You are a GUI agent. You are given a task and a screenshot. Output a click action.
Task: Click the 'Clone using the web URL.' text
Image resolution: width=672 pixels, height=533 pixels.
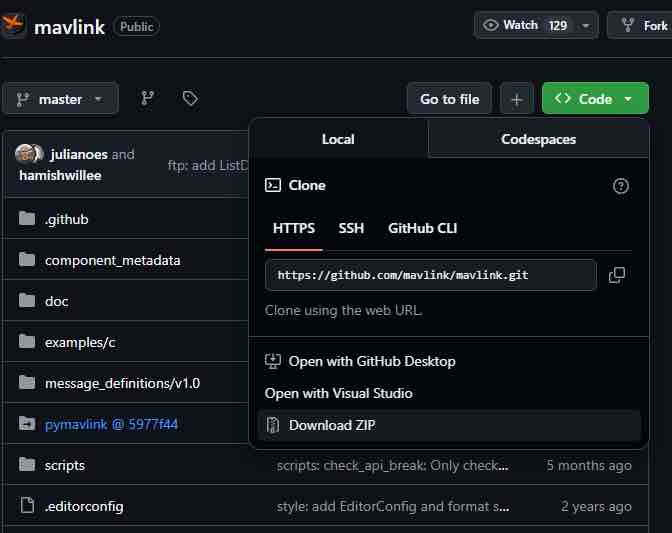coord(343,310)
